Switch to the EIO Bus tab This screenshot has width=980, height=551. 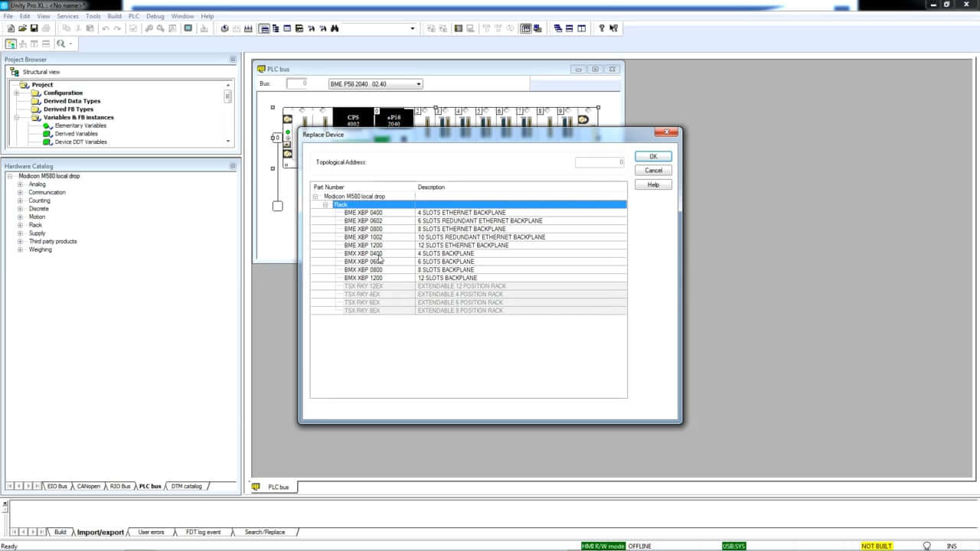point(57,486)
